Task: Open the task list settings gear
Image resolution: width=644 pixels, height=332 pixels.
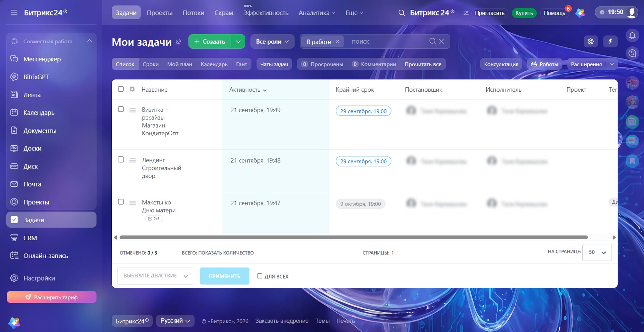Action: coord(591,41)
